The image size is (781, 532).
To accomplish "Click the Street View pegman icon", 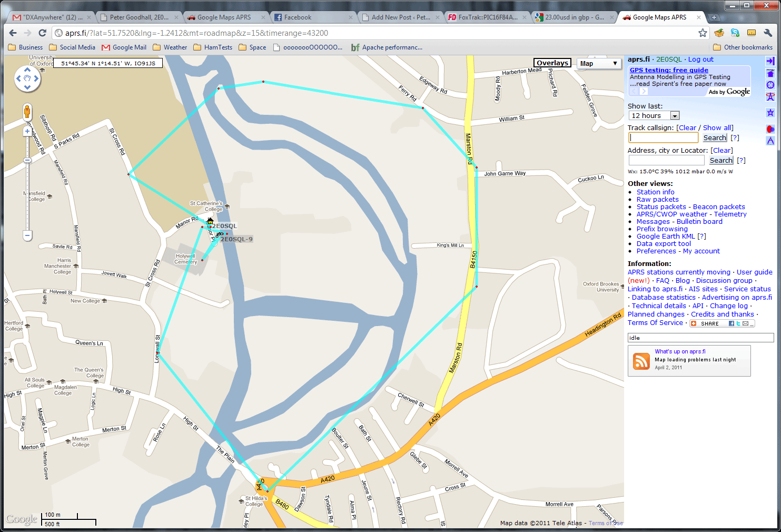I will click(x=27, y=112).
